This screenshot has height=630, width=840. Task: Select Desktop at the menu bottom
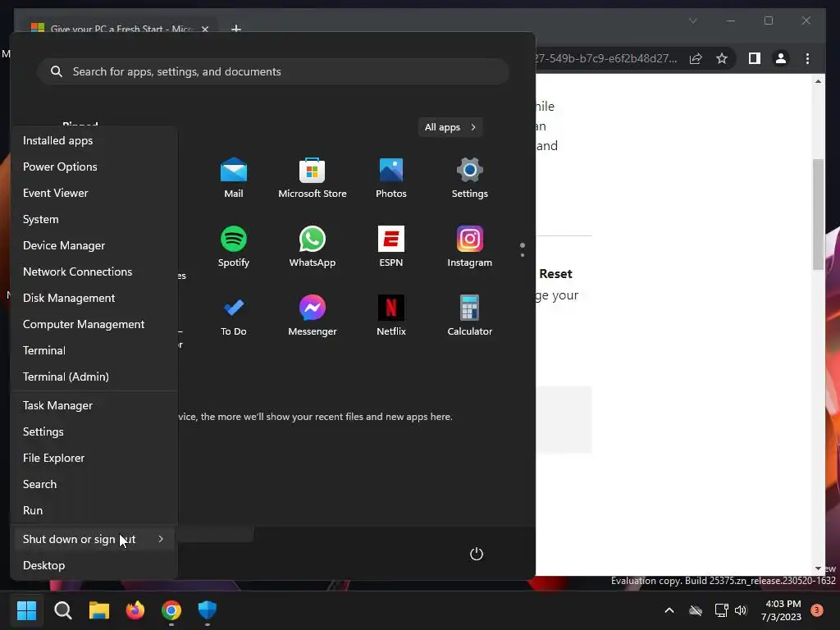tap(94, 565)
